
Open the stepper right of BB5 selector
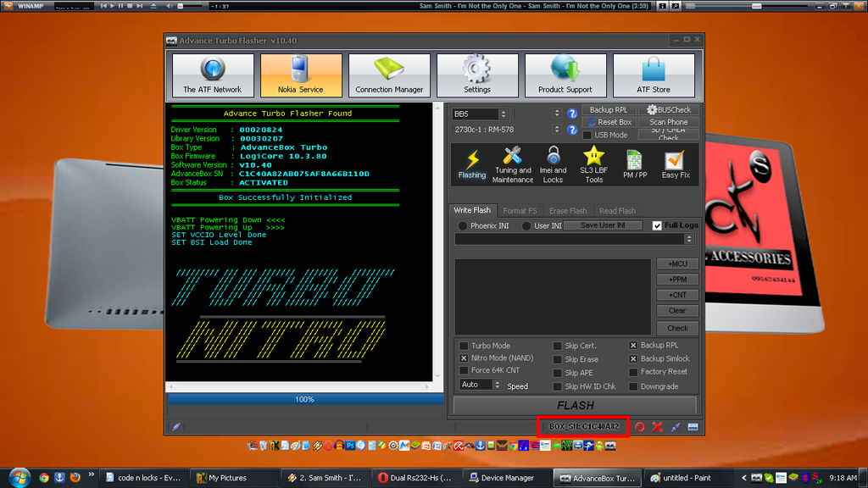pos(556,114)
